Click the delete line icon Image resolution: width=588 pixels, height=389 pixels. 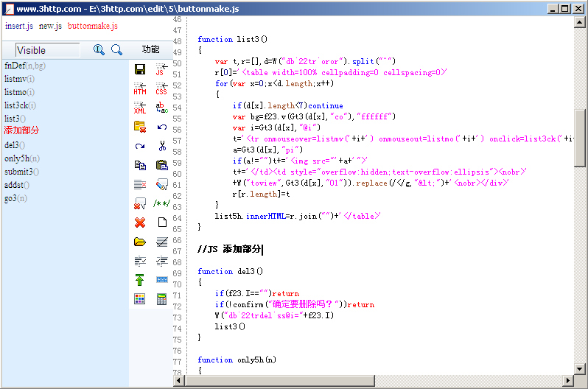tap(140, 184)
